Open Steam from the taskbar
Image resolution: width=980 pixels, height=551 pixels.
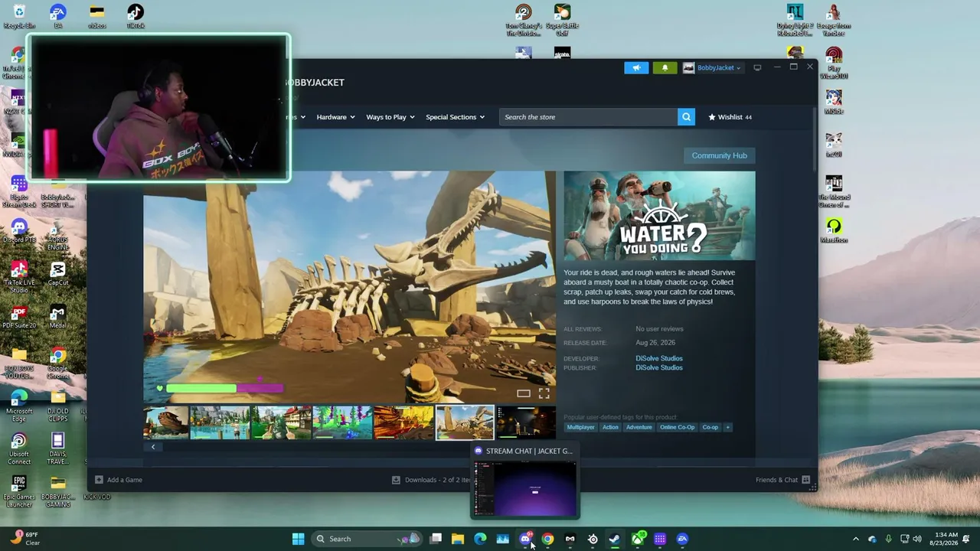click(x=615, y=539)
